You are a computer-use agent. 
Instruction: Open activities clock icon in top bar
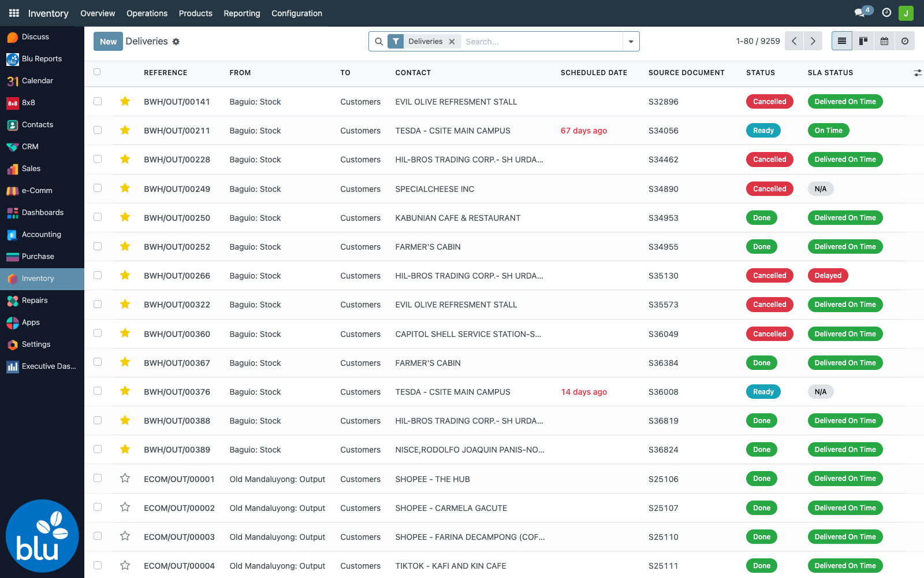(x=886, y=13)
